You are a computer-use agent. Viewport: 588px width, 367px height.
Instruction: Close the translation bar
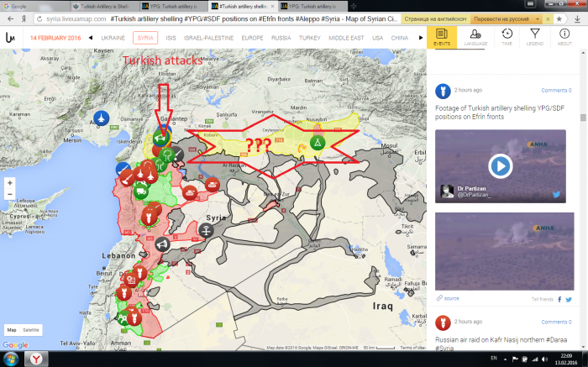click(x=548, y=18)
